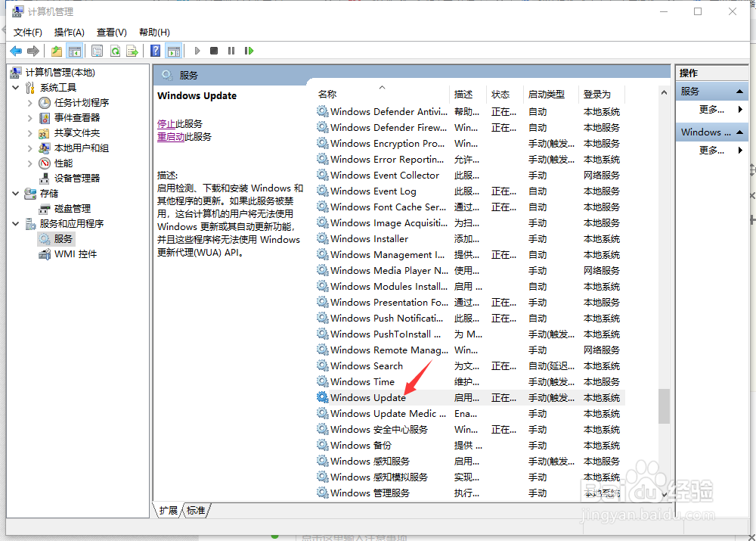Collapse the 服务 section in actions pane

tap(739, 92)
